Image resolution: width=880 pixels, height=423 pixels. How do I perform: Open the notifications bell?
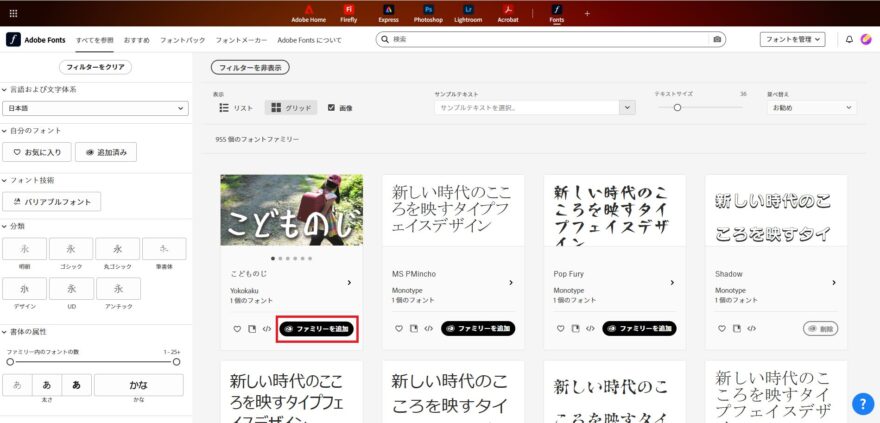849,39
